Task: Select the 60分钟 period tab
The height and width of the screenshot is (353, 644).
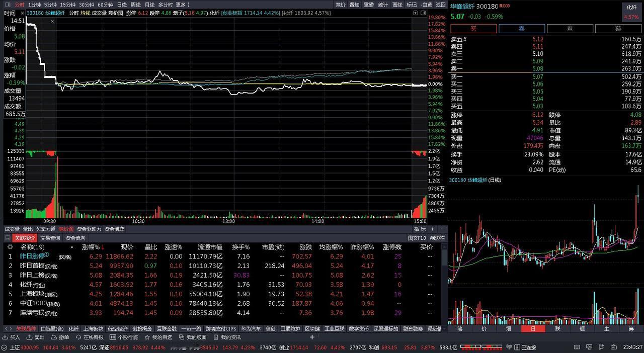Action: click(106, 5)
